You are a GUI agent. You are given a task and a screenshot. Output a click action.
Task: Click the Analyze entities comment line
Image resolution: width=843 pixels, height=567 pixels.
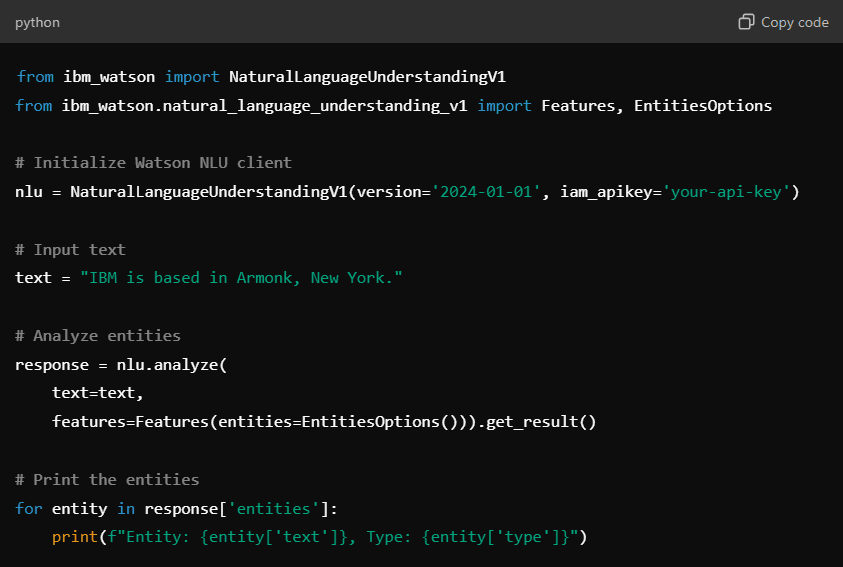(x=98, y=336)
